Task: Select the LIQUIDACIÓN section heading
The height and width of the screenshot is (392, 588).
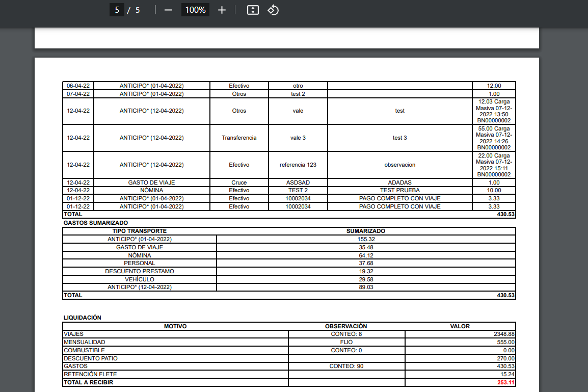Action: 83,318
